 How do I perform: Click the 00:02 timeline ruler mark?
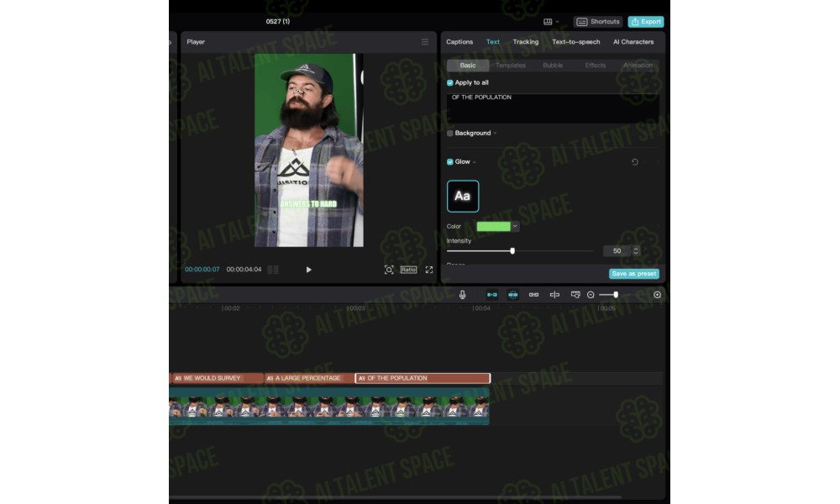click(x=231, y=308)
